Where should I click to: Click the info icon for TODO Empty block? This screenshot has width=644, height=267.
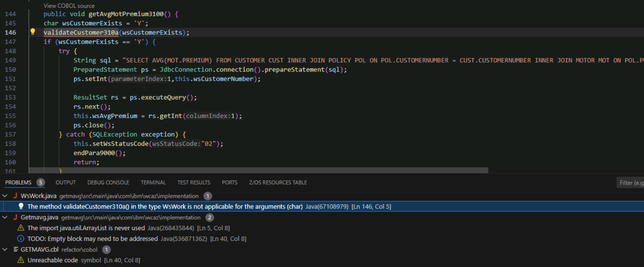pos(21,239)
